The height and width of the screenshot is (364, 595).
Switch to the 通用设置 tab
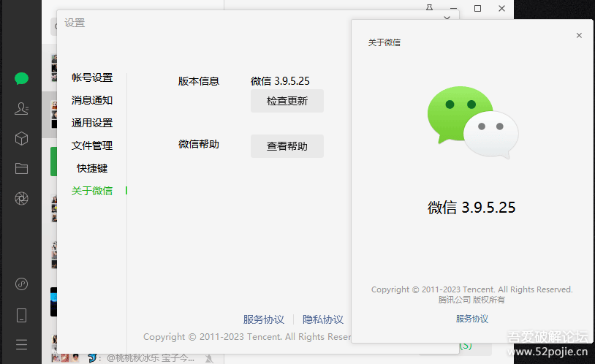point(92,123)
